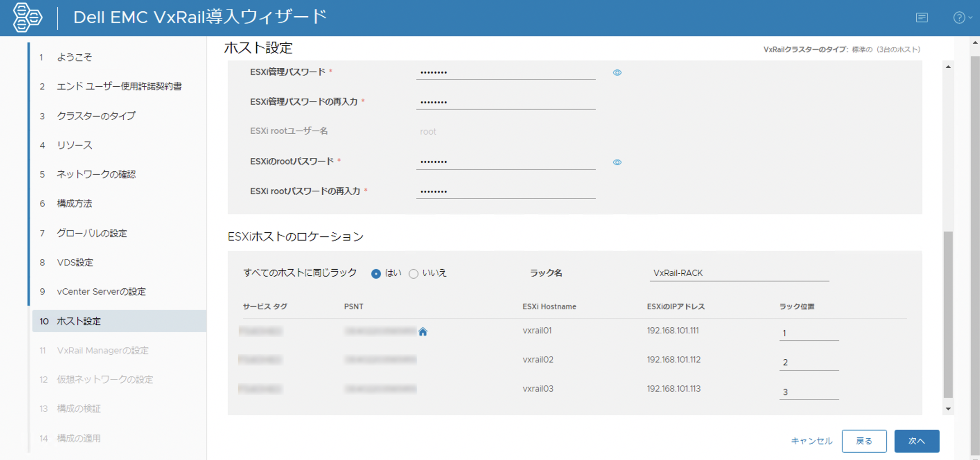Show the ESXi management password with eye icon

pos(617,73)
